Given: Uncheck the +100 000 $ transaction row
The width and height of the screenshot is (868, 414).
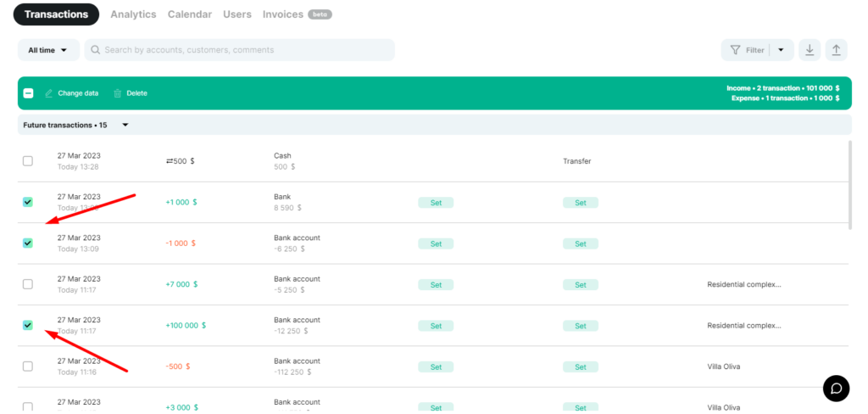Looking at the screenshot, I should 28,325.
